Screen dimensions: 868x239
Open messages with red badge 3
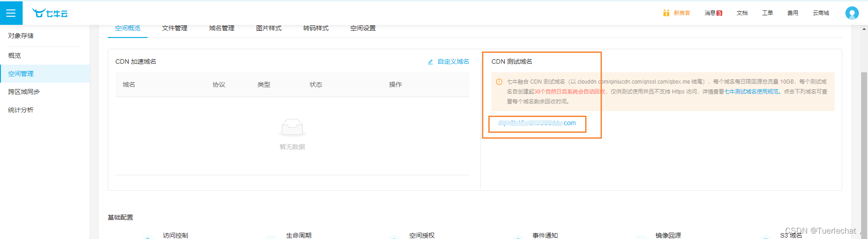713,13
